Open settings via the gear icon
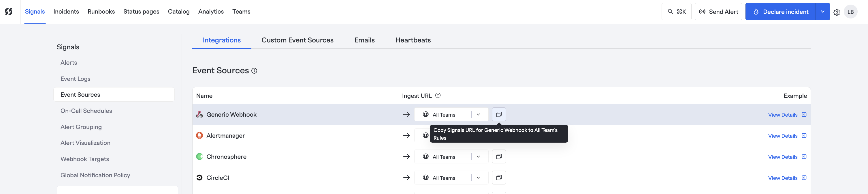The image size is (868, 194). point(837,12)
